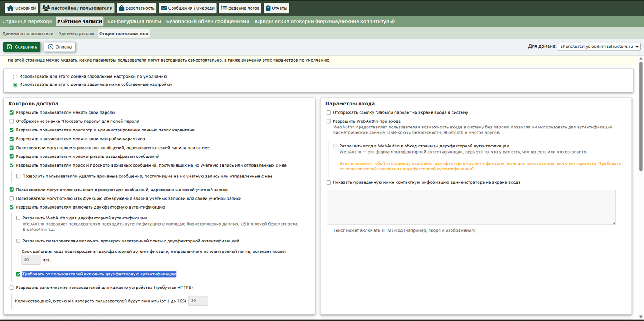Open 'Конфигурация почты' section
644x321 pixels.
(134, 21)
